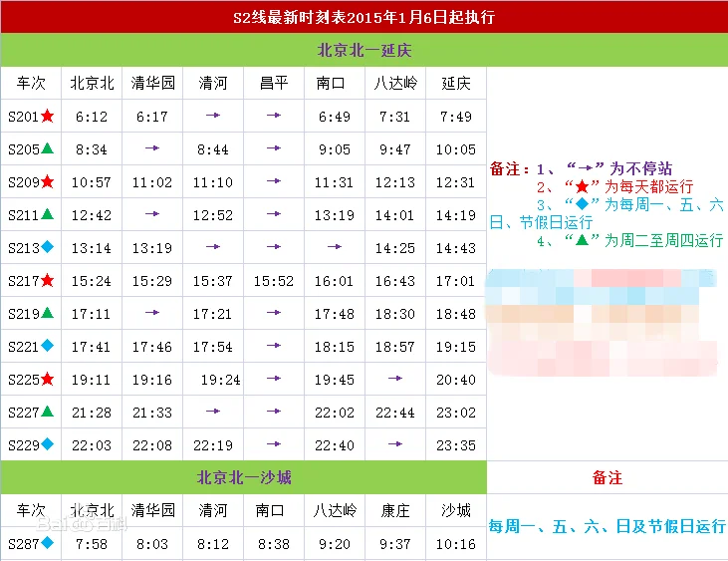Click the S205 arrival time 10:05
Screen dimensions: 728x561
pos(456,149)
